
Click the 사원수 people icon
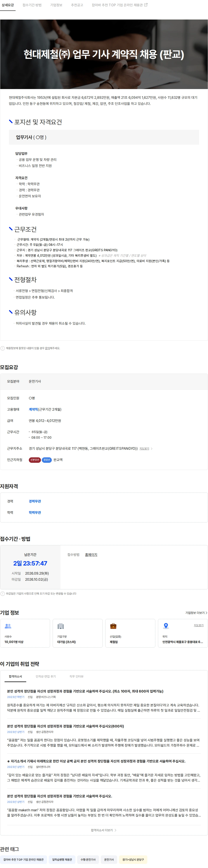click(x=8, y=626)
